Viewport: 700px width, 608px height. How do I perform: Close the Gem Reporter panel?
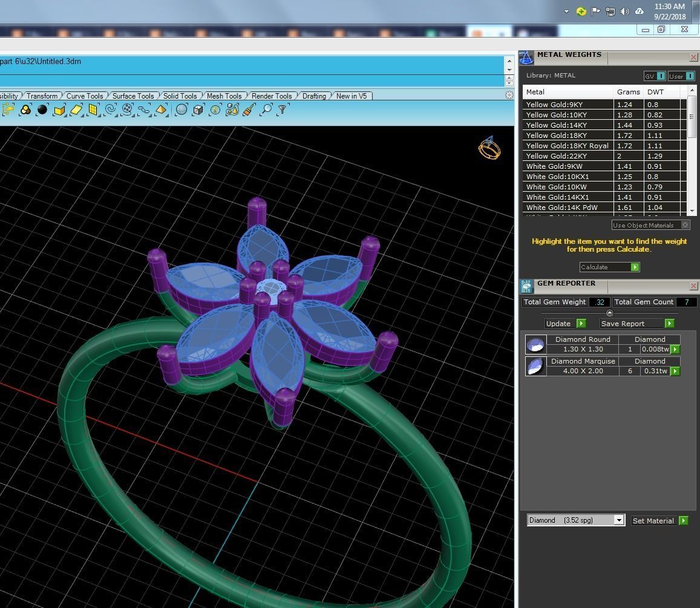tap(693, 286)
